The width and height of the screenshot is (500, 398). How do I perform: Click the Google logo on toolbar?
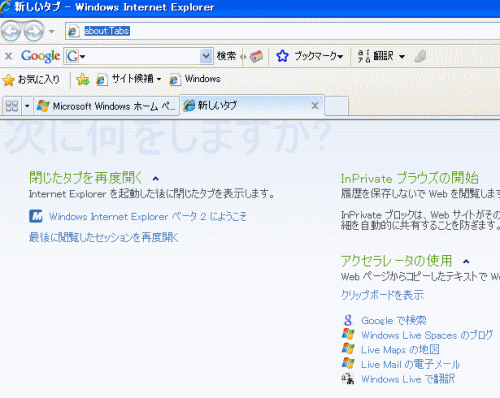(x=40, y=56)
